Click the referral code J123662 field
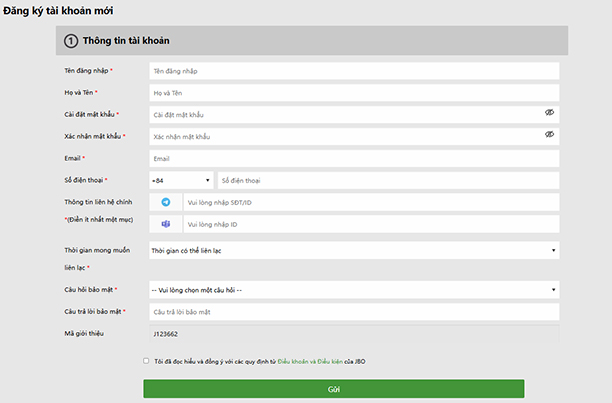 coord(352,333)
